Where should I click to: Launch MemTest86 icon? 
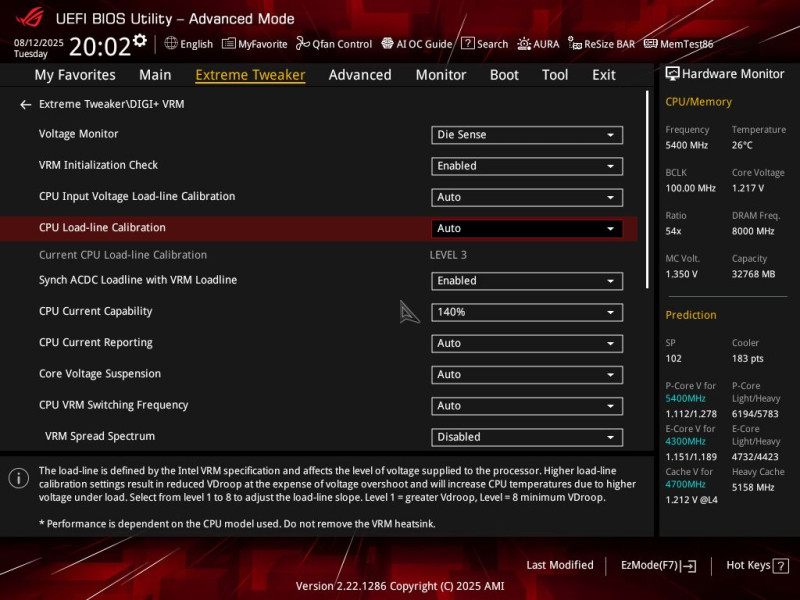(x=651, y=43)
